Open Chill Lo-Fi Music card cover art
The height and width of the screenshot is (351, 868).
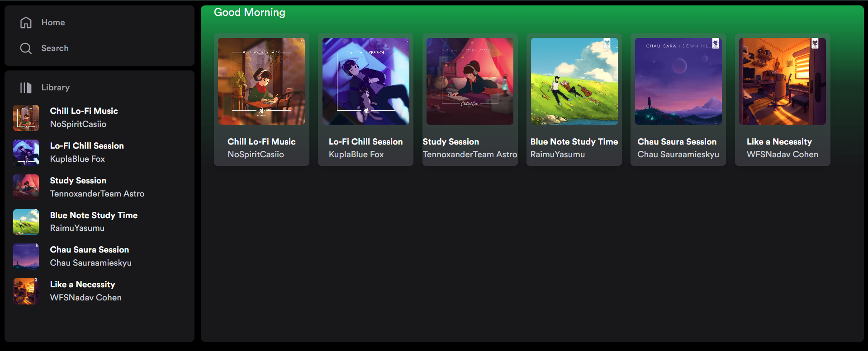point(261,81)
